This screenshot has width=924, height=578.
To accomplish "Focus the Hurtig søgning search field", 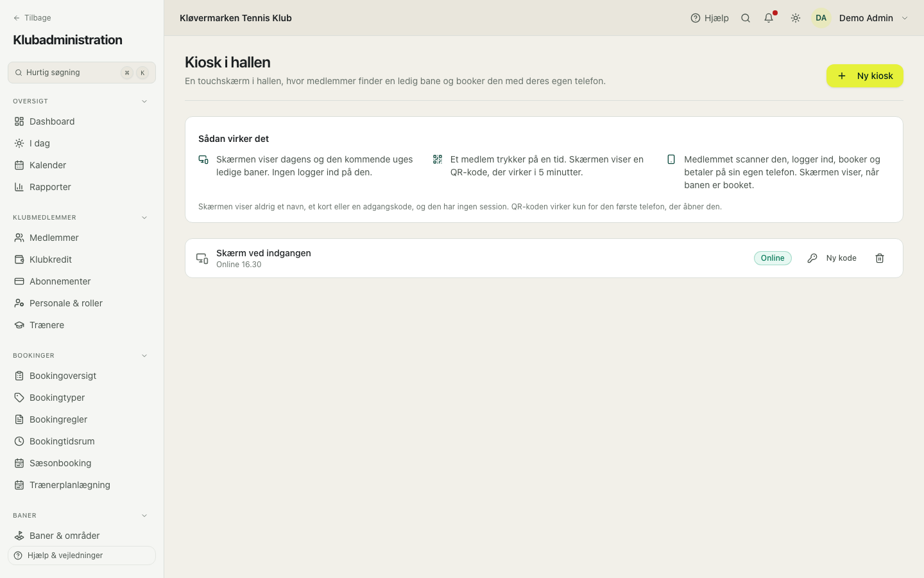I will pyautogui.click(x=81, y=73).
